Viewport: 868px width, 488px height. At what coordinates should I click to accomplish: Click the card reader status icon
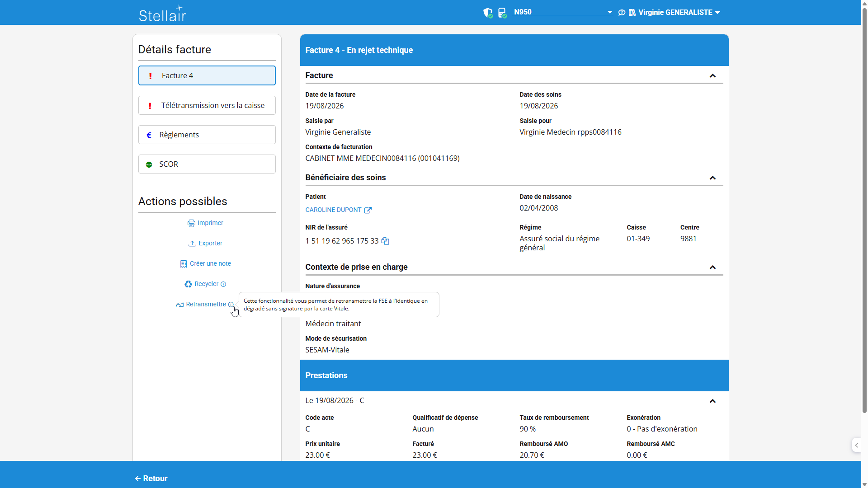pyautogui.click(x=502, y=13)
